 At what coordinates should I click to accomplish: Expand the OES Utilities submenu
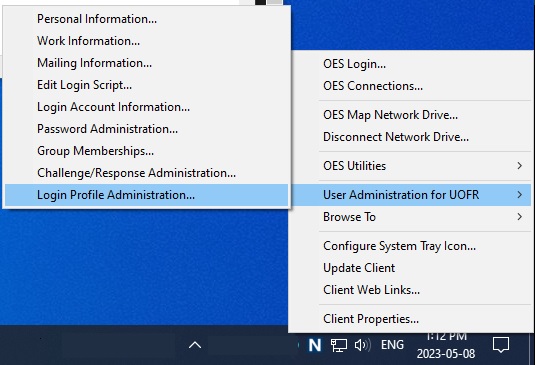[410, 166]
